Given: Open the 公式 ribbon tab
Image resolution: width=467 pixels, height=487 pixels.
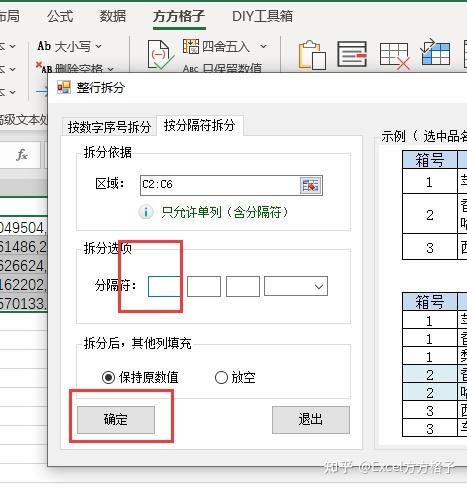Looking at the screenshot, I should coord(60,16).
